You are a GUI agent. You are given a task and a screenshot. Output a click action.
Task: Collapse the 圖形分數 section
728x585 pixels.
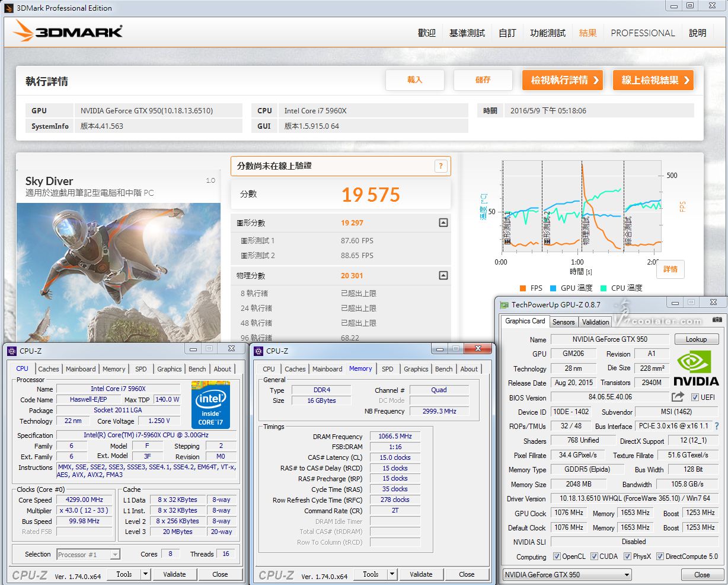(x=443, y=223)
